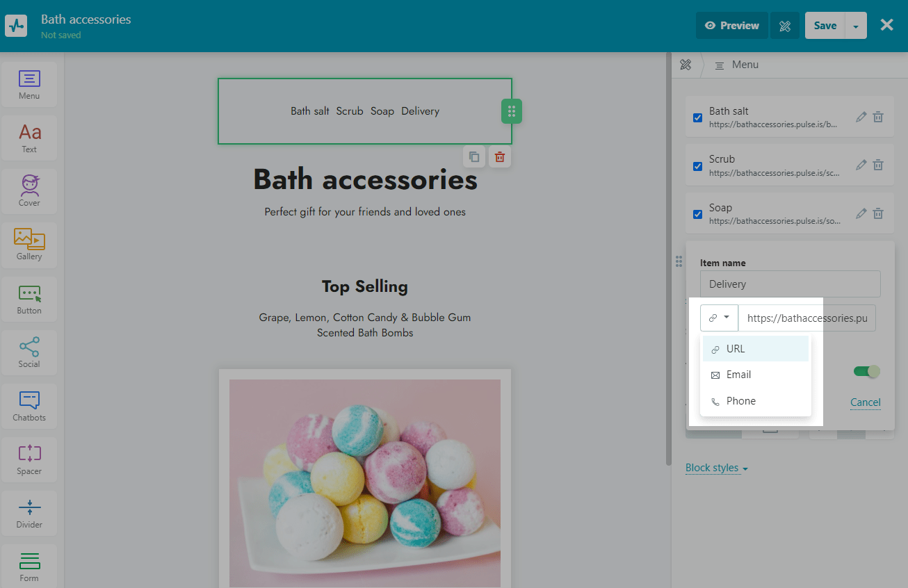Image resolution: width=908 pixels, height=588 pixels.
Task: Click the edit pencil for Bath salt
Action: click(x=861, y=117)
